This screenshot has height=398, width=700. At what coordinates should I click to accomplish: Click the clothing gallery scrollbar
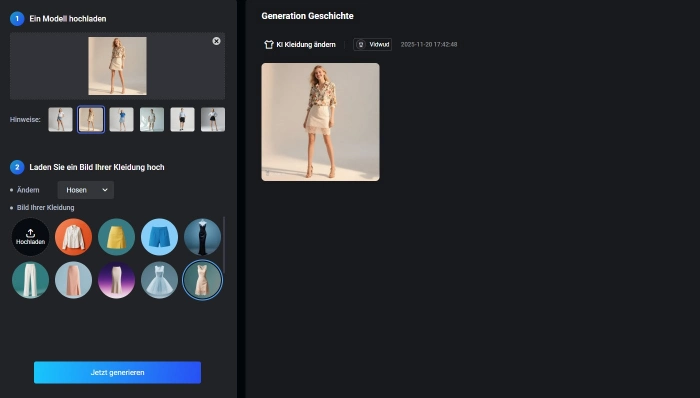[224, 245]
